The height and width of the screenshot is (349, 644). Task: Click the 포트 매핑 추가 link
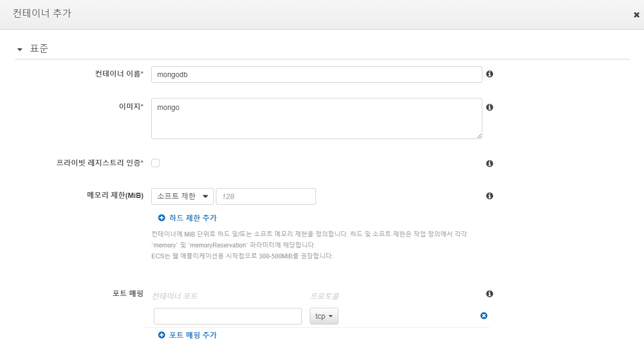tap(193, 335)
